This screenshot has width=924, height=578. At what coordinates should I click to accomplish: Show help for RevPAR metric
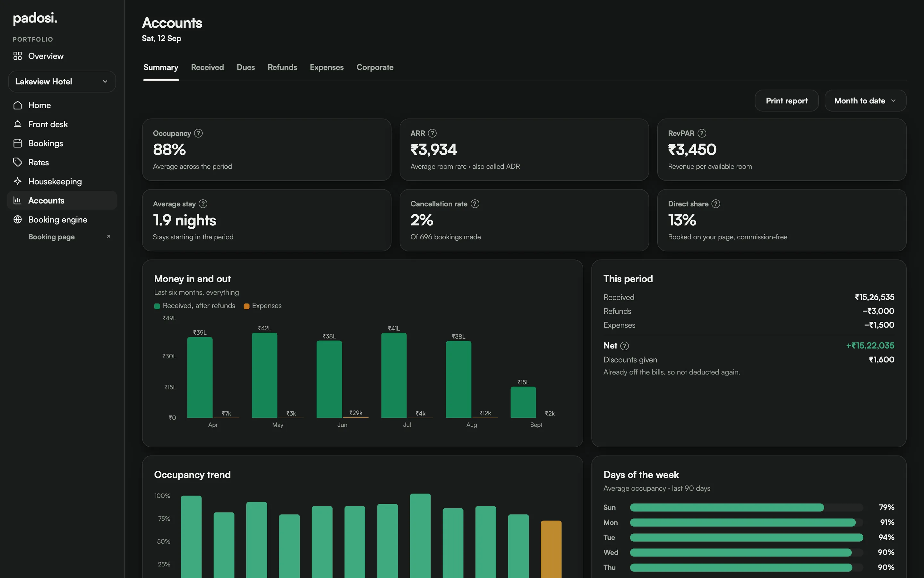(702, 133)
